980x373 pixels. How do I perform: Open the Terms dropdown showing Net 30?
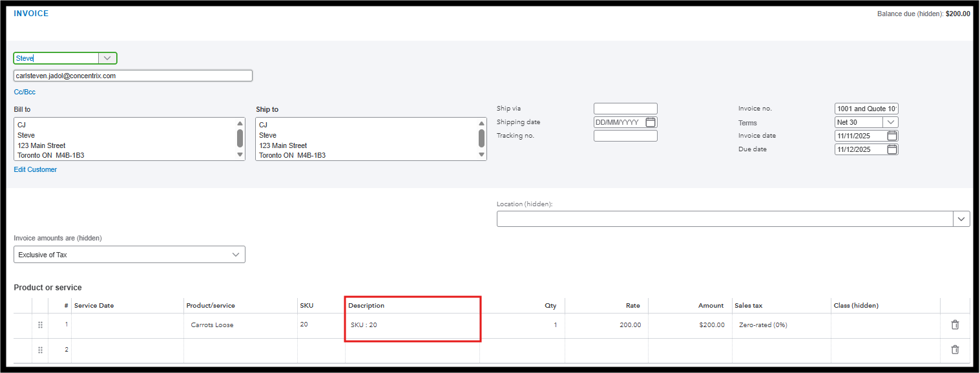point(890,122)
